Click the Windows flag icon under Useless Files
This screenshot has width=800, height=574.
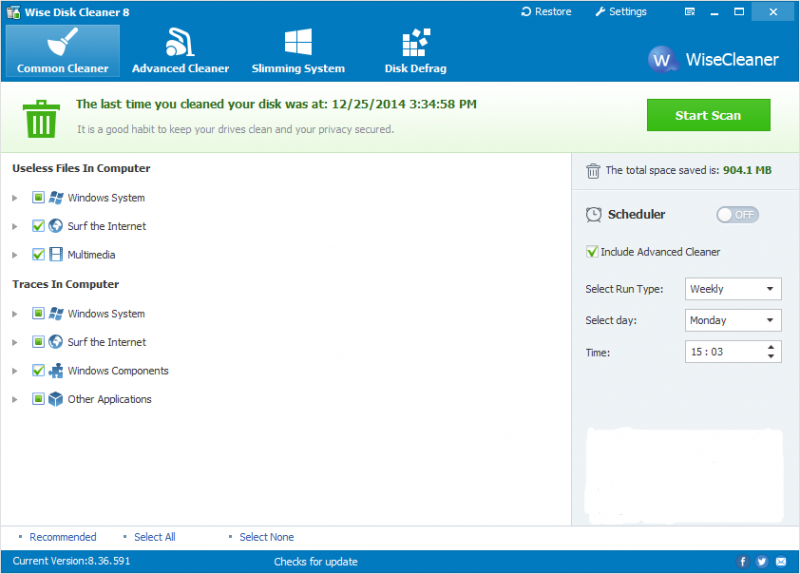click(56, 197)
